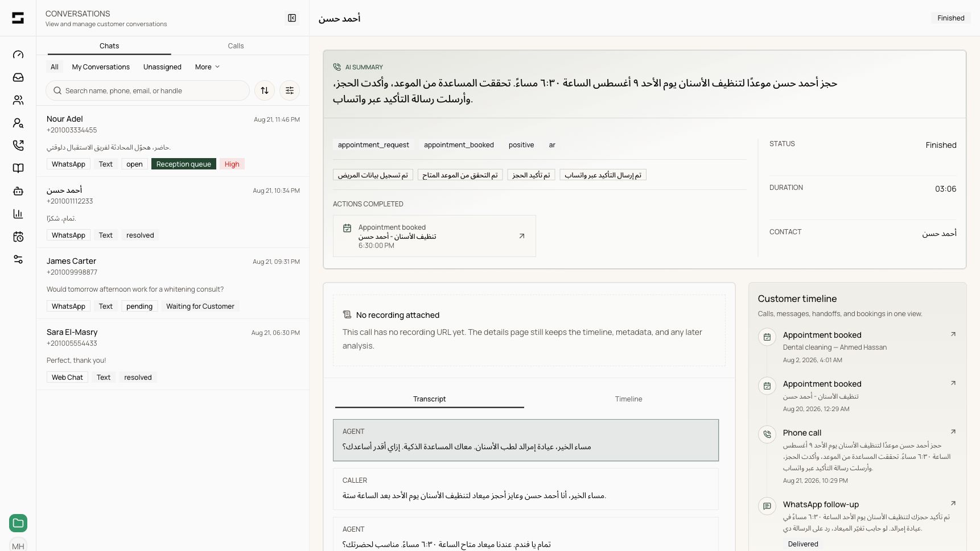980x551 pixels.
Task: Select the Timeline tab
Action: (x=629, y=399)
